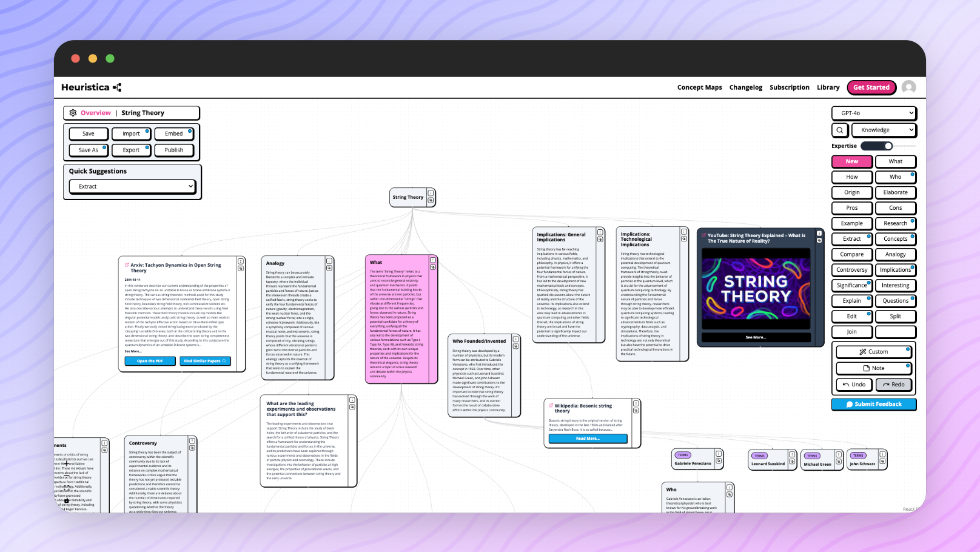The image size is (980, 552).
Task: Open options menu on the pink What node
Action: coord(433,260)
